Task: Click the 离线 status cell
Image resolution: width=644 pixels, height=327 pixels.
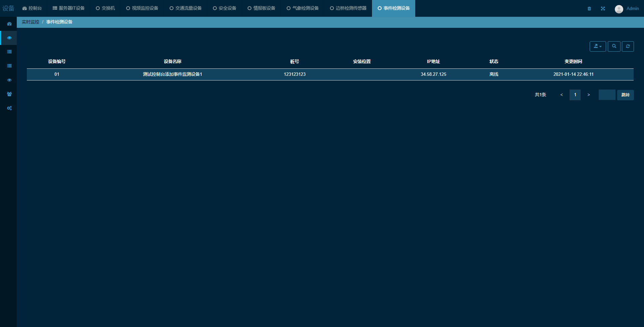Action: (x=494, y=74)
